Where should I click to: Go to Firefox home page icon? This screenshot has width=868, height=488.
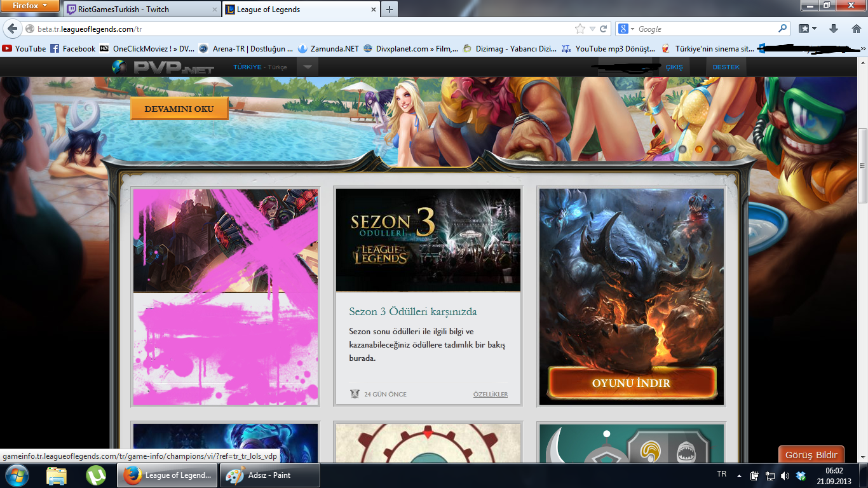[856, 29]
